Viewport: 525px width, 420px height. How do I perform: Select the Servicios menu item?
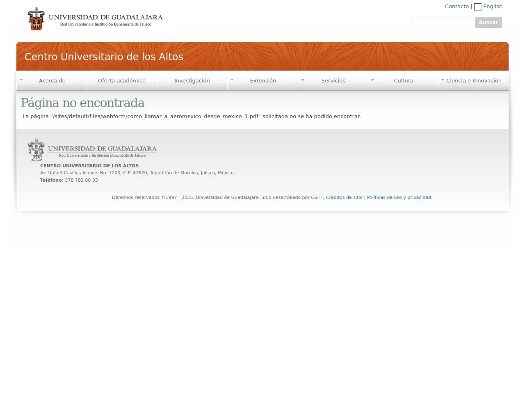[x=333, y=81]
